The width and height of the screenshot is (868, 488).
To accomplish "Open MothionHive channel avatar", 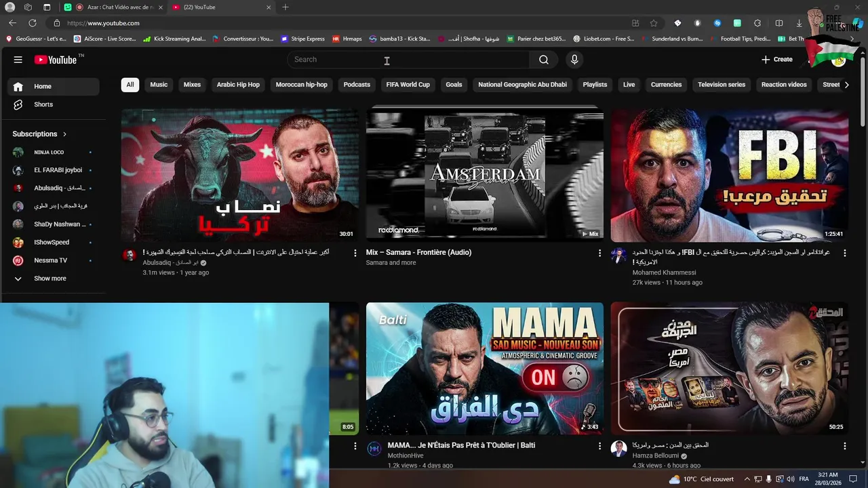I will click(x=374, y=448).
